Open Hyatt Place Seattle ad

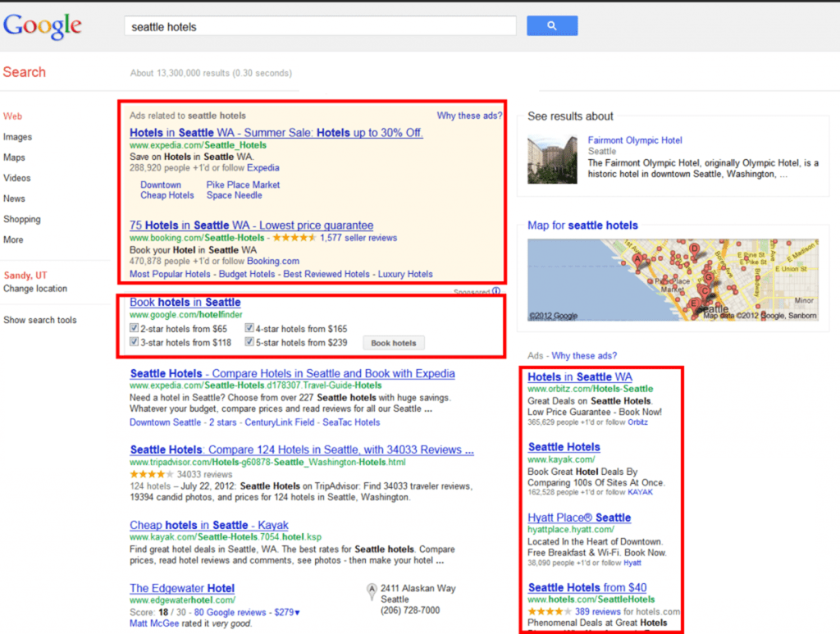[579, 518]
